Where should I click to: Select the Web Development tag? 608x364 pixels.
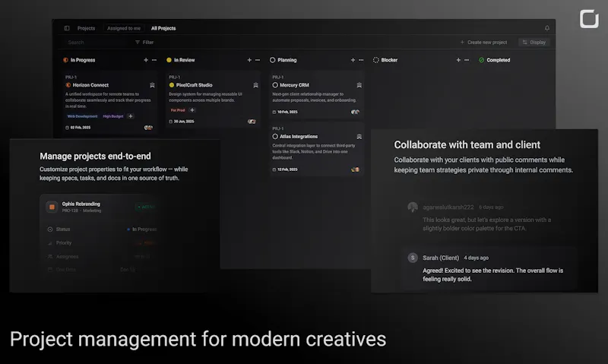[82, 116]
